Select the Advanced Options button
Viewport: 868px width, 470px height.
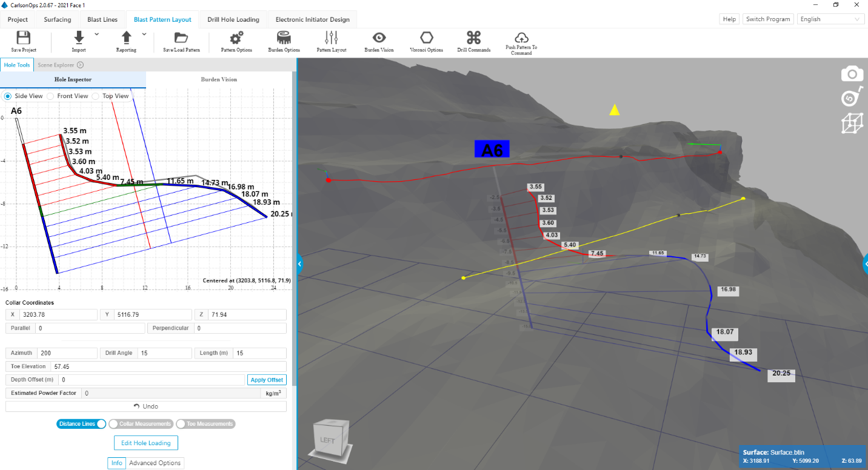pyautogui.click(x=155, y=463)
